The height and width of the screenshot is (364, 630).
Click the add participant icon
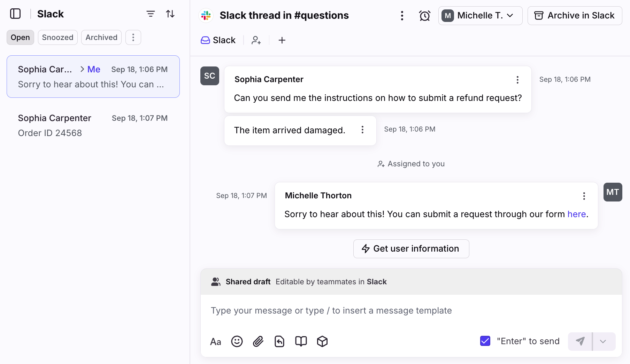click(x=256, y=40)
